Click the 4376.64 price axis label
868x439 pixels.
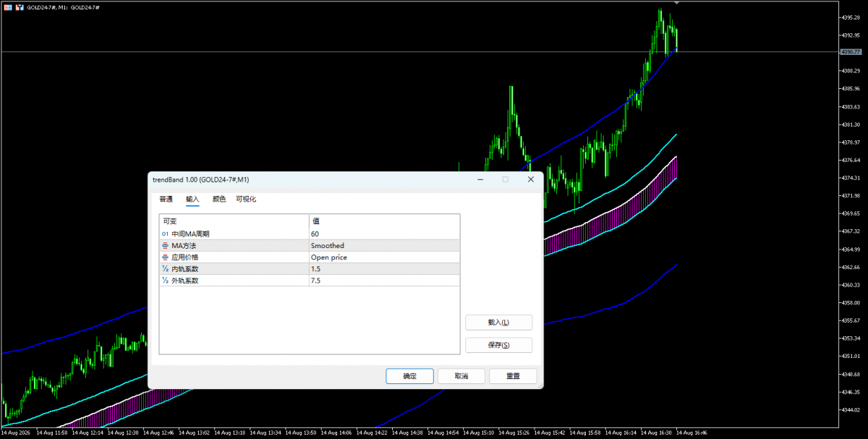click(851, 160)
